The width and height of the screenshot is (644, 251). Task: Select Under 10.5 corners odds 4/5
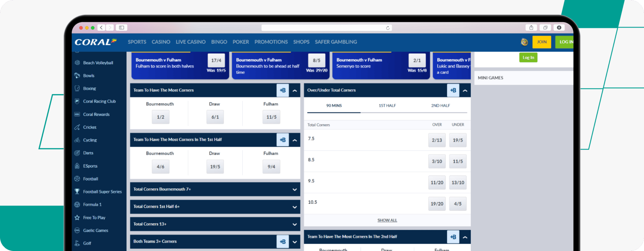(x=458, y=204)
